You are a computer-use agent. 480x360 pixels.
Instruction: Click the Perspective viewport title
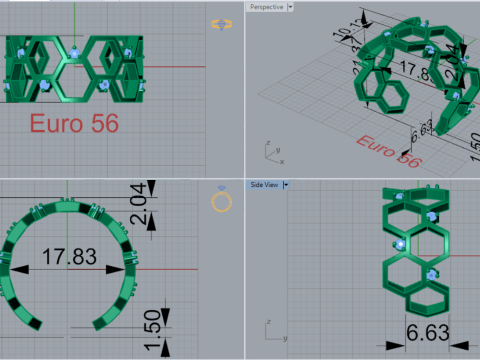point(266,7)
